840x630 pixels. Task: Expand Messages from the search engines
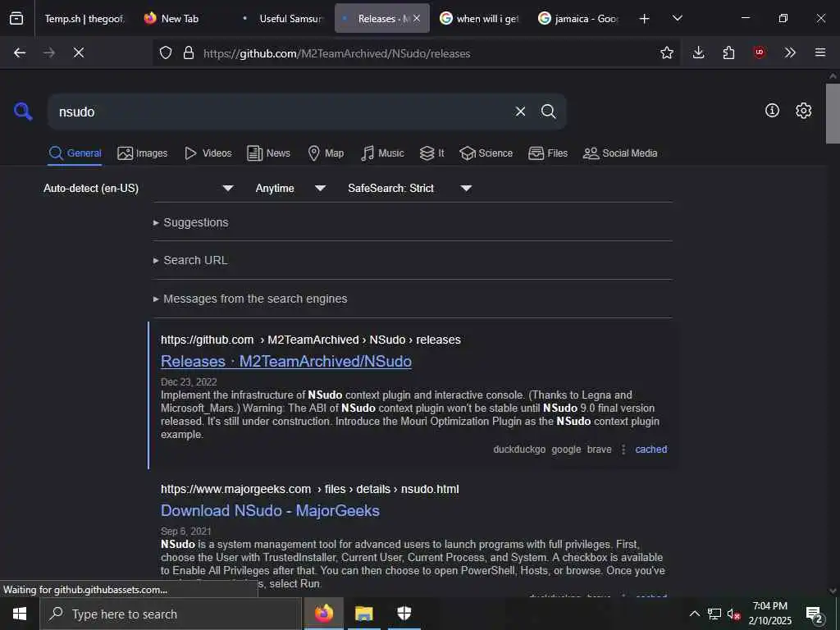point(250,299)
